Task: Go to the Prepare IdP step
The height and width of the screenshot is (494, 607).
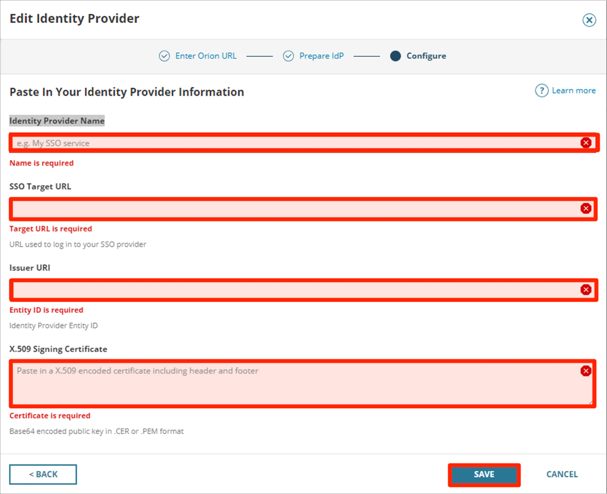Action: [x=322, y=56]
